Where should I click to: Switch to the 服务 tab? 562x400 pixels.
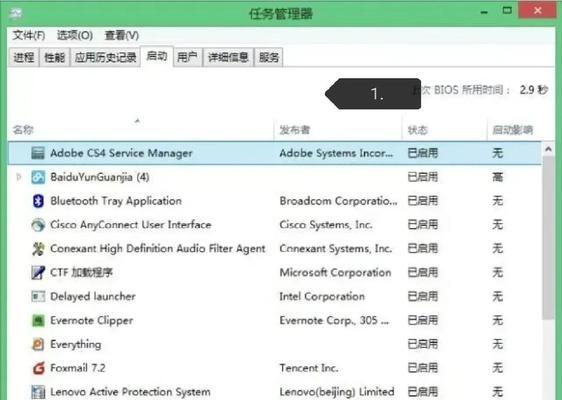pos(268,57)
